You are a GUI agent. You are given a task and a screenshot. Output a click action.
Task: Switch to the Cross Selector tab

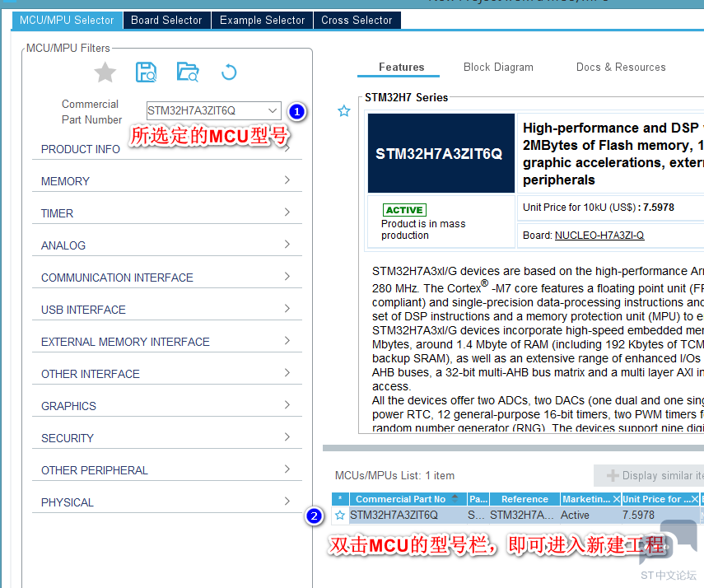click(357, 21)
